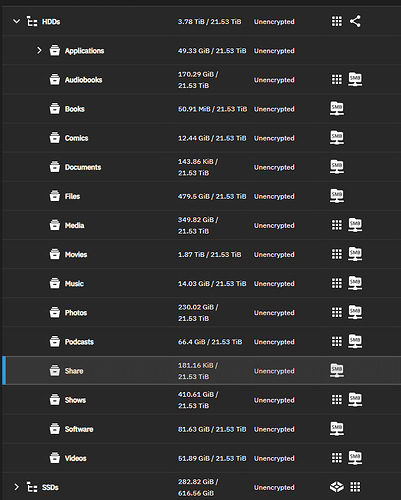Select the Media dataset
The width and height of the screenshot is (401, 500).
[x=74, y=225]
